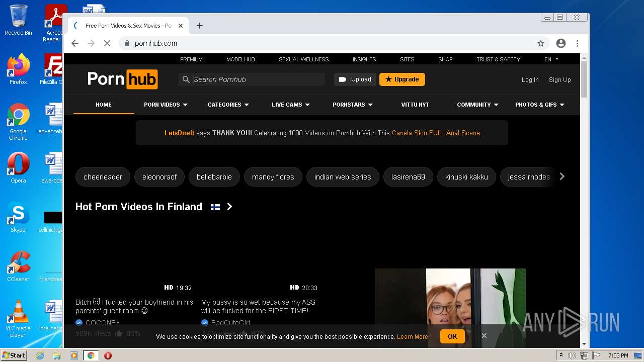Click the Windows Start button
644x362 pixels.
pyautogui.click(x=14, y=355)
